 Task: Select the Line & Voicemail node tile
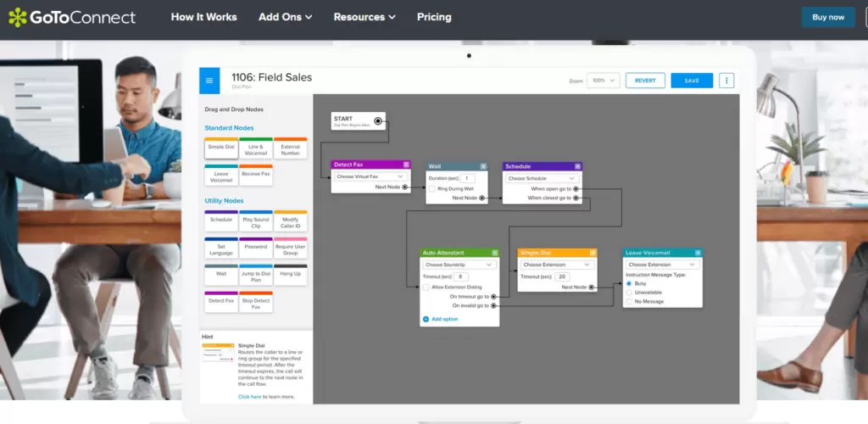256,148
